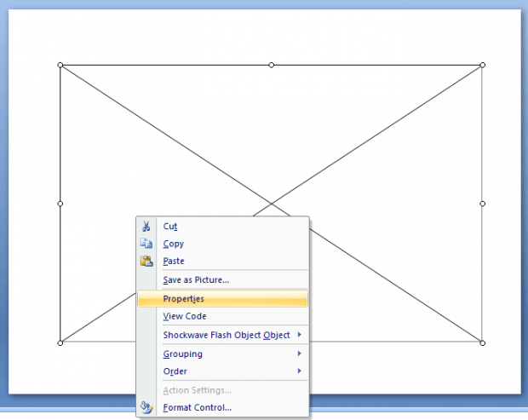This screenshot has height=420, width=528.
Task: Open the Grouping menu entry
Action: (222, 354)
